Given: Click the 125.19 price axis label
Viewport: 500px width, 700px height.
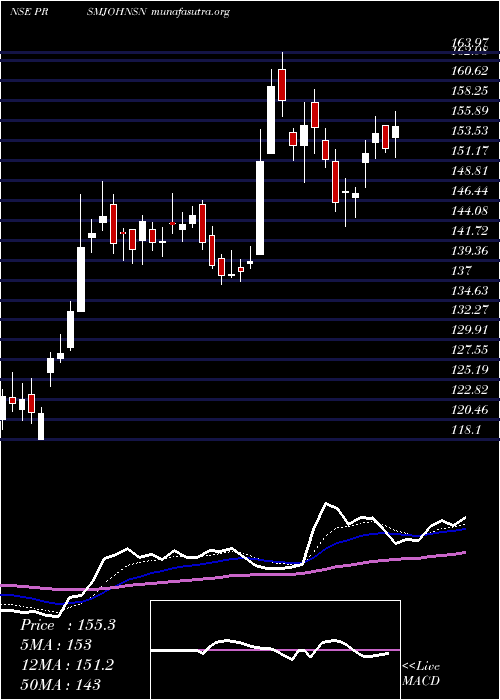Looking at the screenshot, I should (469, 370).
